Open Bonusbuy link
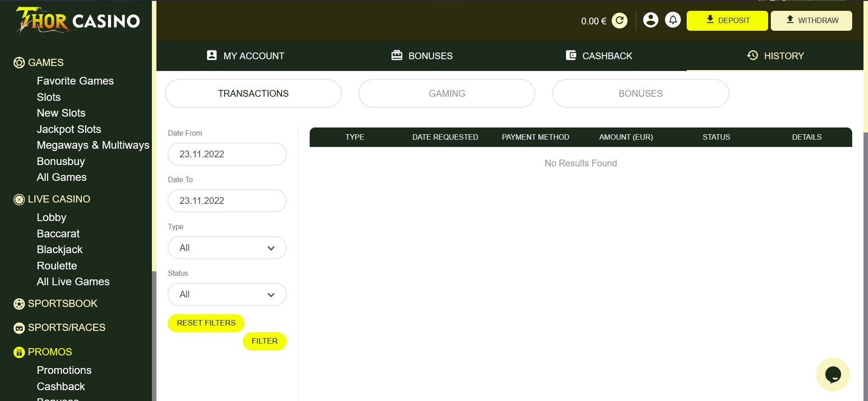Screen dimensions: 868x401 61,161
